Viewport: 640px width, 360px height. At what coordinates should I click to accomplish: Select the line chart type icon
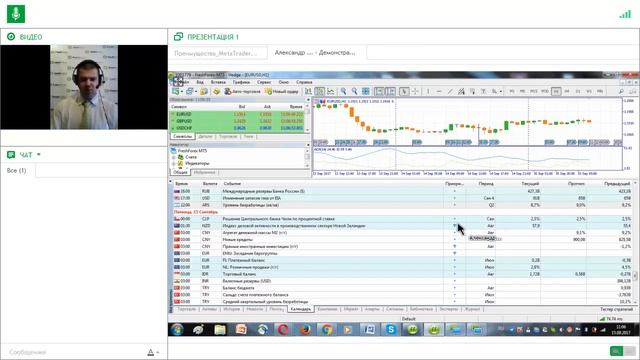331,91
